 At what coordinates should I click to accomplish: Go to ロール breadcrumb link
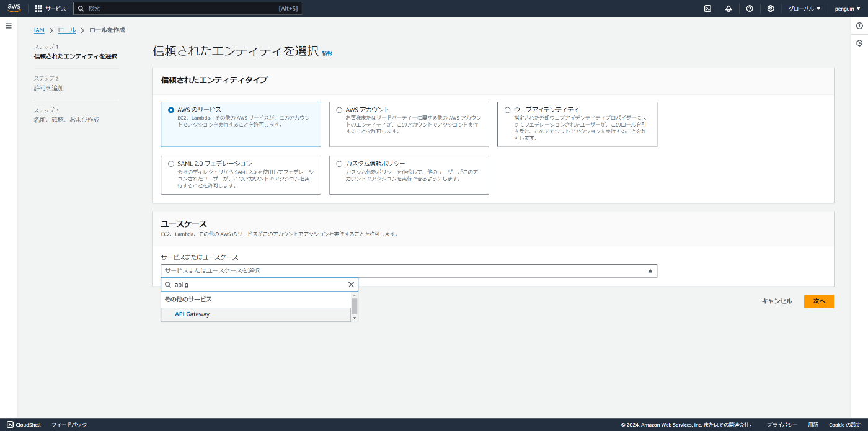click(67, 30)
